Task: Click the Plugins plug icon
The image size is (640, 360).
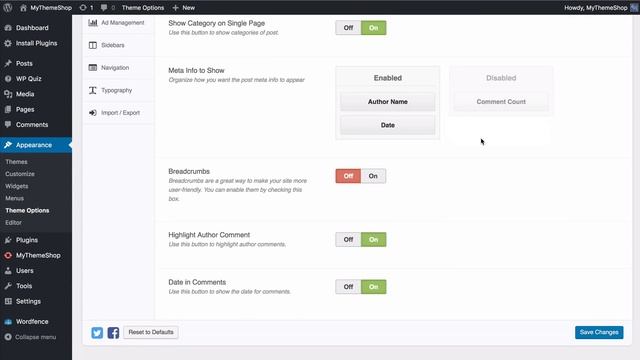Action: [x=8, y=240]
